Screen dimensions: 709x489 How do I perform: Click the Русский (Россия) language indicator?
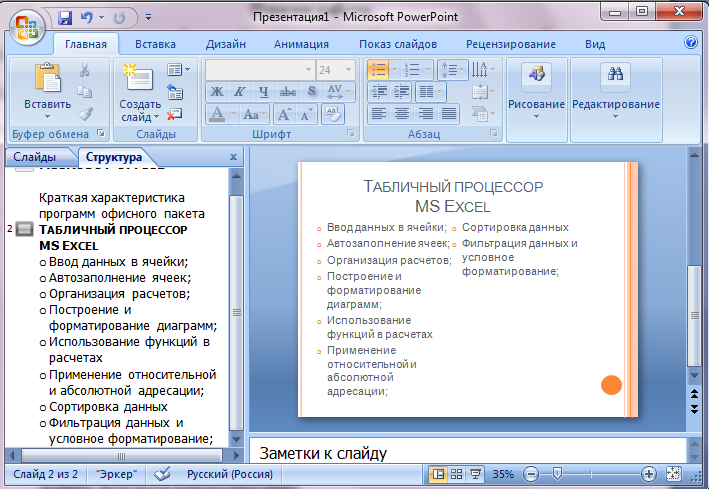point(230,474)
